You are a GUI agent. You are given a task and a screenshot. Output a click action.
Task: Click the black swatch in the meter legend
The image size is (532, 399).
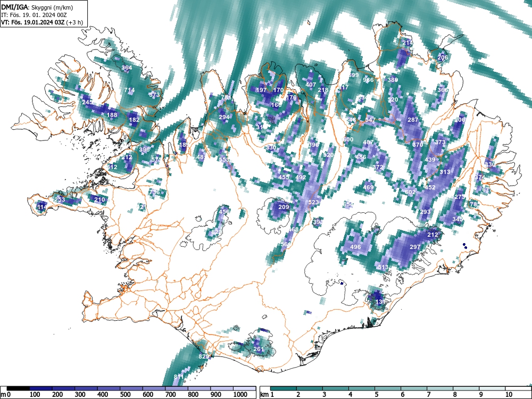pyautogui.click(x=18, y=388)
